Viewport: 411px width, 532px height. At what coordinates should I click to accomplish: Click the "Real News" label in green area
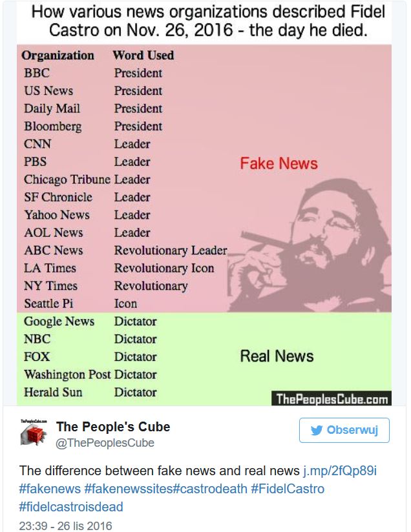[x=277, y=356]
